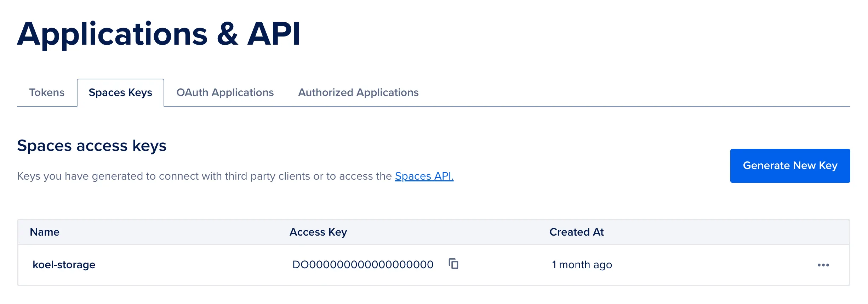Open the OAuth Applications tab

[225, 92]
